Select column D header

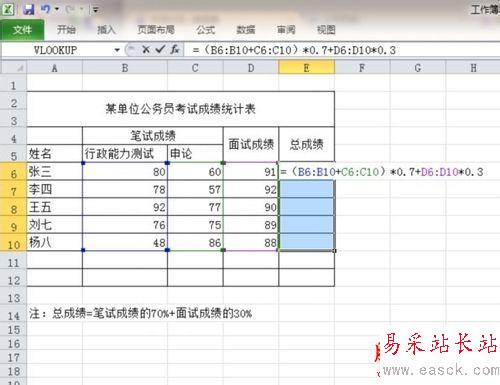pos(251,68)
